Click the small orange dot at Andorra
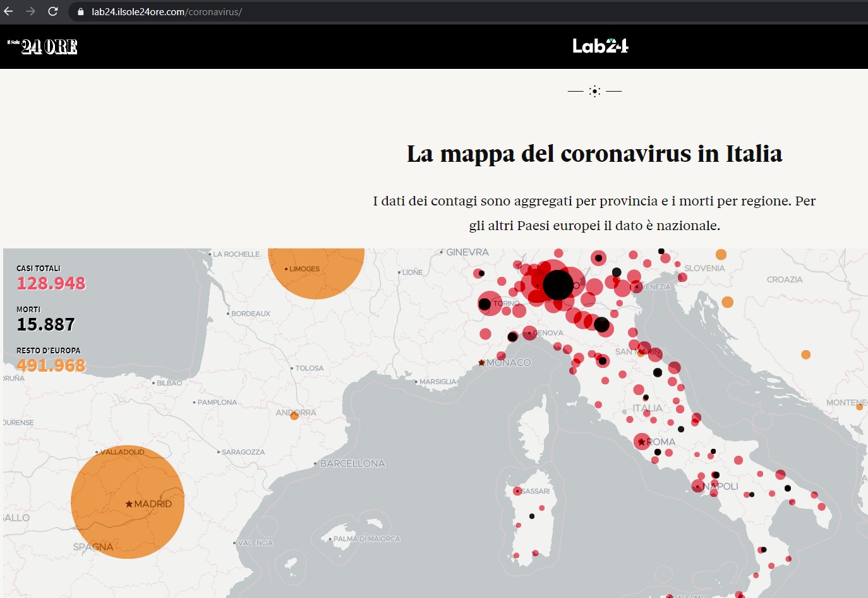The width and height of the screenshot is (868, 598). (x=294, y=415)
